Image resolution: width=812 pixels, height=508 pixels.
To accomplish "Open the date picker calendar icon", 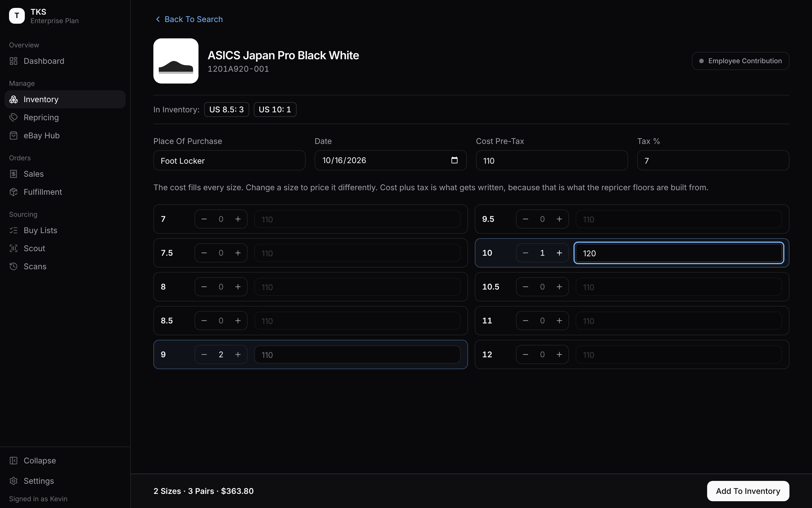I will click(x=454, y=160).
